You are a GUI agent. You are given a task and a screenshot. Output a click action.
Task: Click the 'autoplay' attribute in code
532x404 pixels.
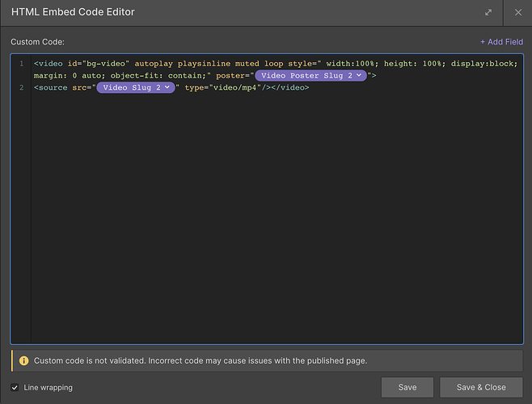154,64
